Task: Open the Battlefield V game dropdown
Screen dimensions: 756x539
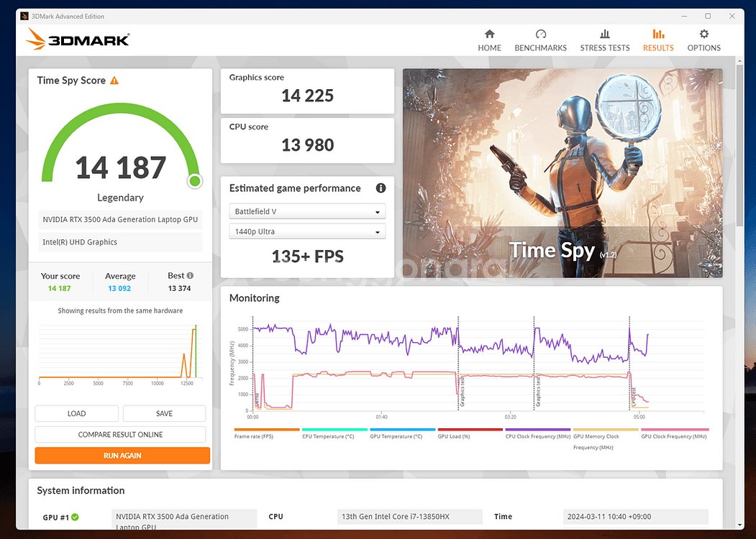Action: 307,211
